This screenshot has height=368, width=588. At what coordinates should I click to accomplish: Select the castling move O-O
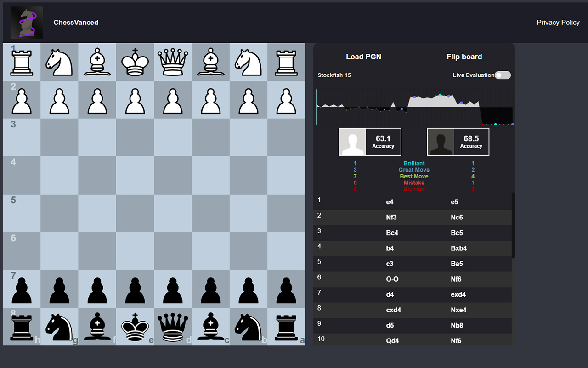coord(392,279)
